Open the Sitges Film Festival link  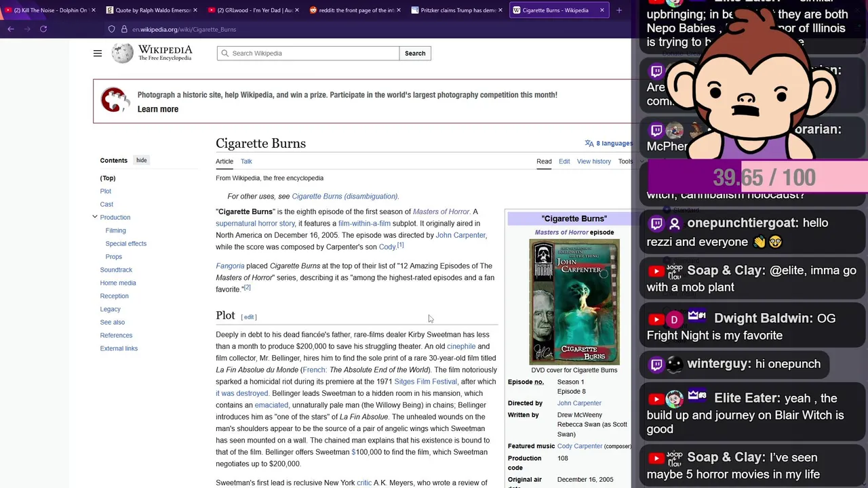point(426,382)
